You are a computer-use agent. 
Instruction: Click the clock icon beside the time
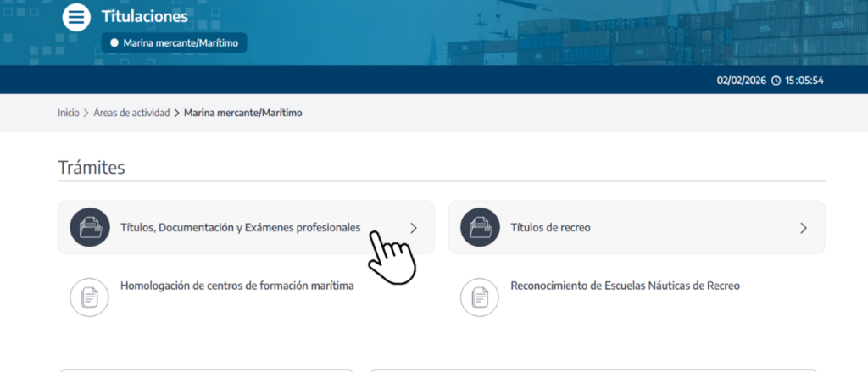click(x=776, y=81)
